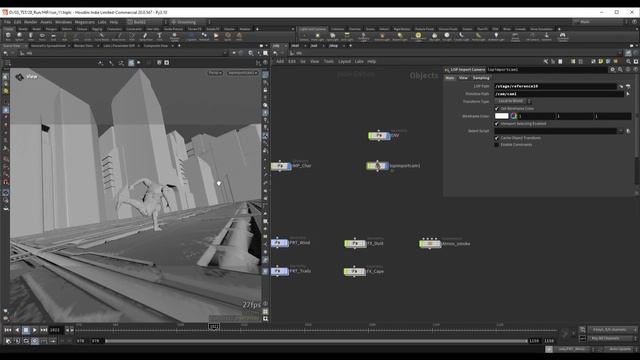Click the Environment Light shelf tool
Image resolution: width=640 pixels, height=360 pixels.
[x=418, y=37]
